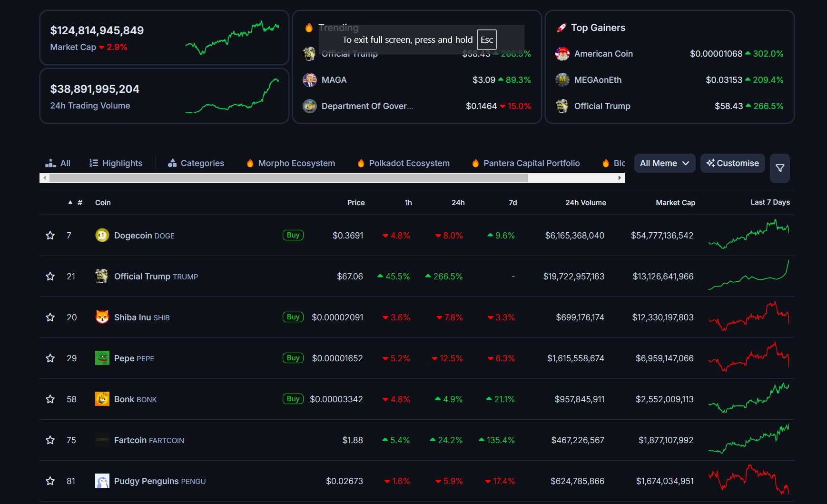
Task: Click the Pepe frog coin logo
Action: (102, 358)
